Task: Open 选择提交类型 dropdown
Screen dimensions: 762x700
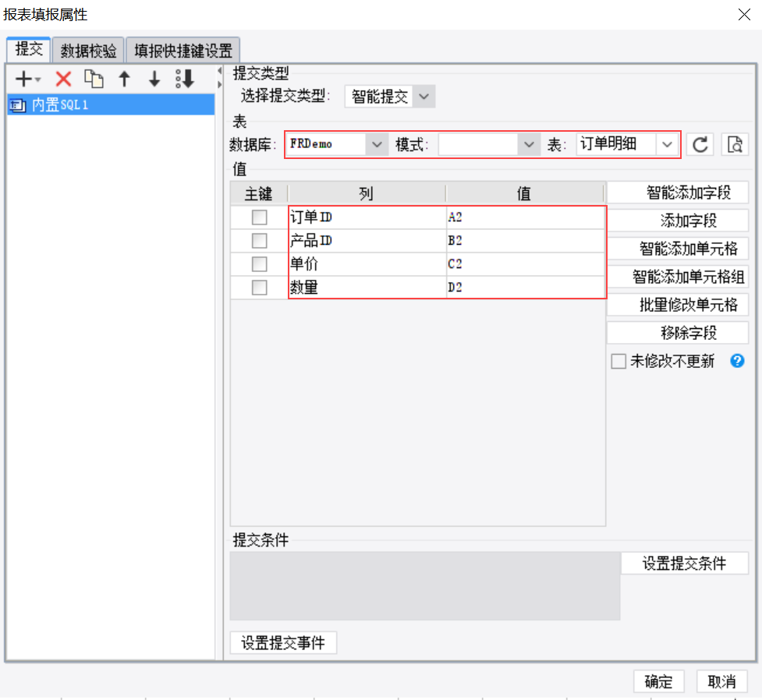Action: click(424, 96)
